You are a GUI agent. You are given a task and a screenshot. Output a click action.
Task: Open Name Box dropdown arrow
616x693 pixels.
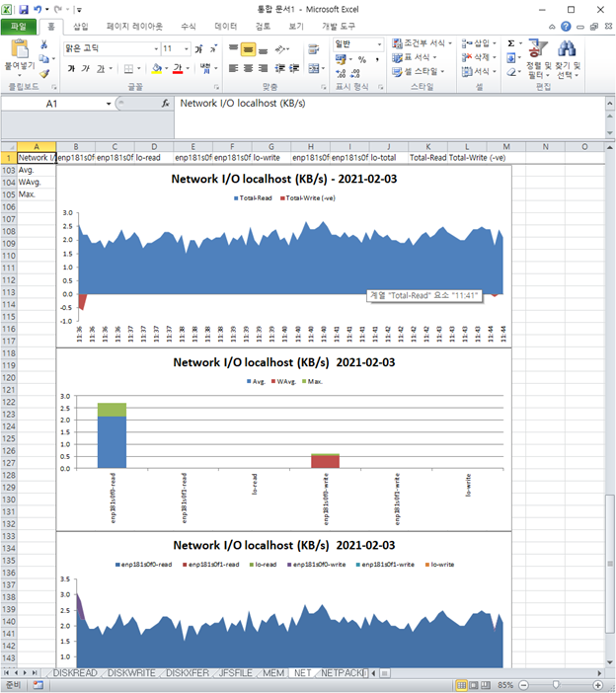coord(109,104)
